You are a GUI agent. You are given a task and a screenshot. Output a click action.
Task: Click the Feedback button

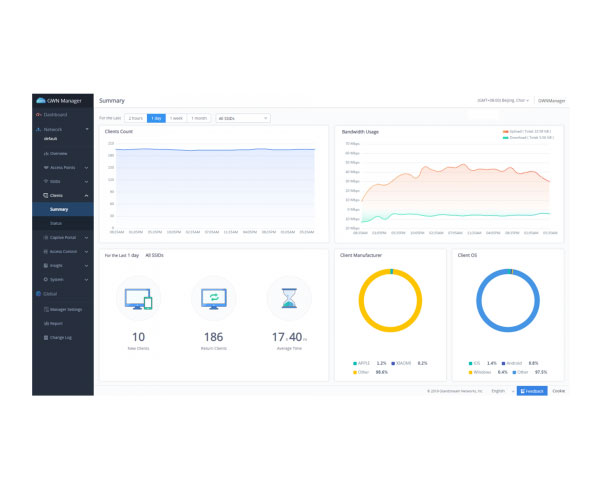(532, 391)
